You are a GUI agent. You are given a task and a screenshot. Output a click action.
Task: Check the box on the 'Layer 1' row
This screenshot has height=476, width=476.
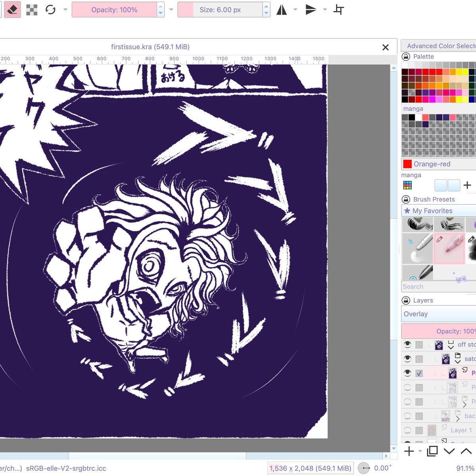(x=419, y=430)
